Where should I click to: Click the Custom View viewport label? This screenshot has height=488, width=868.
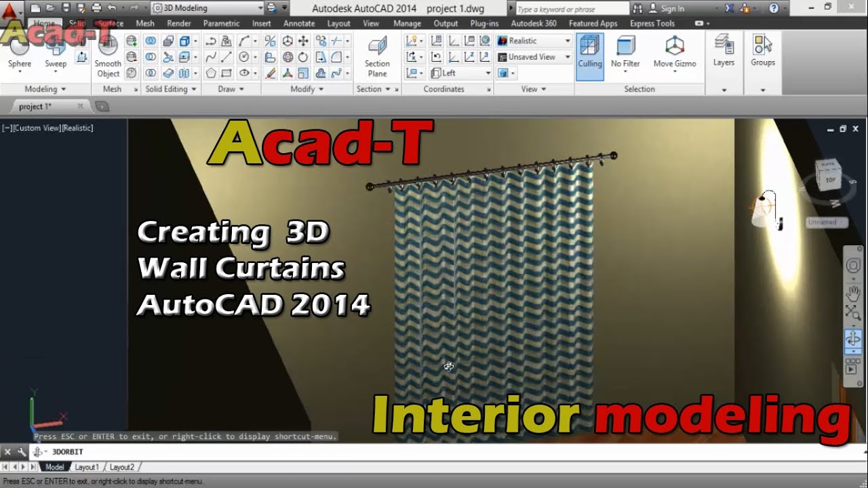[37, 128]
